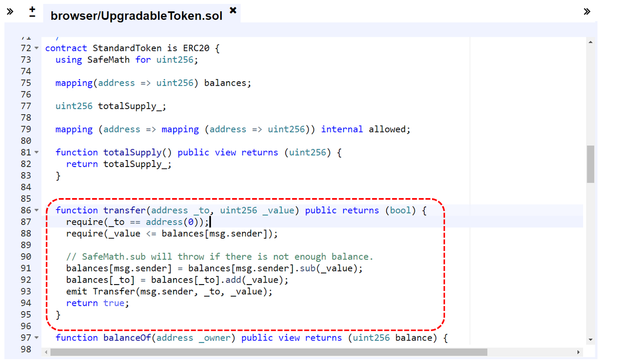Toggle the left panel with double chevron
The height and width of the screenshot is (360, 640).
pos(10,11)
